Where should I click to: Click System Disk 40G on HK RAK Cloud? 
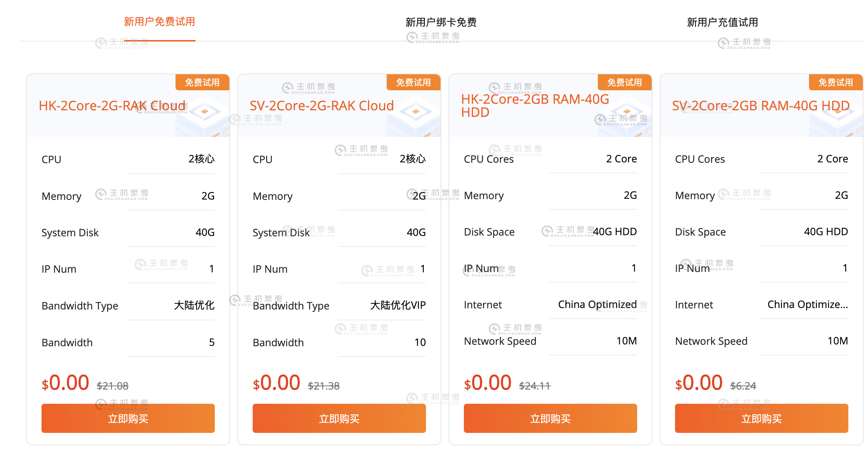205,232
